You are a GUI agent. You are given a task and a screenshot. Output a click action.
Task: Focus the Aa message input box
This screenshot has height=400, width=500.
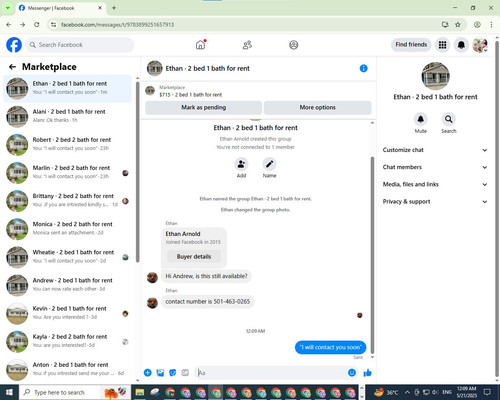point(271,373)
